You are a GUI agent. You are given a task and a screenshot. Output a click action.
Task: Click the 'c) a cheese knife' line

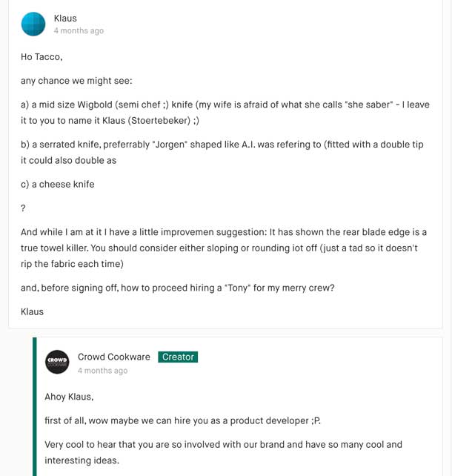tap(58, 185)
